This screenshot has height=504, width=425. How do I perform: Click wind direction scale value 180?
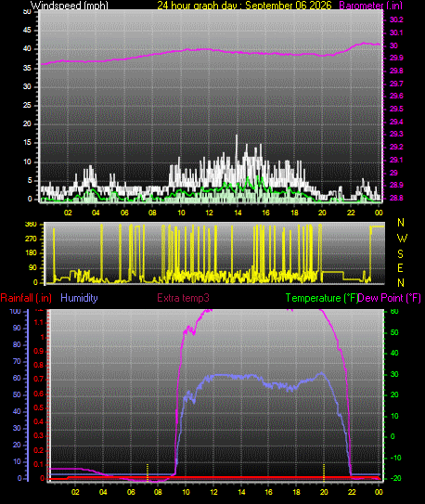click(31, 253)
